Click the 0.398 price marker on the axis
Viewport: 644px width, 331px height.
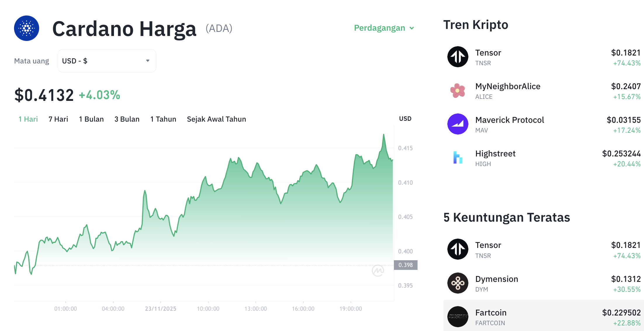click(x=406, y=265)
